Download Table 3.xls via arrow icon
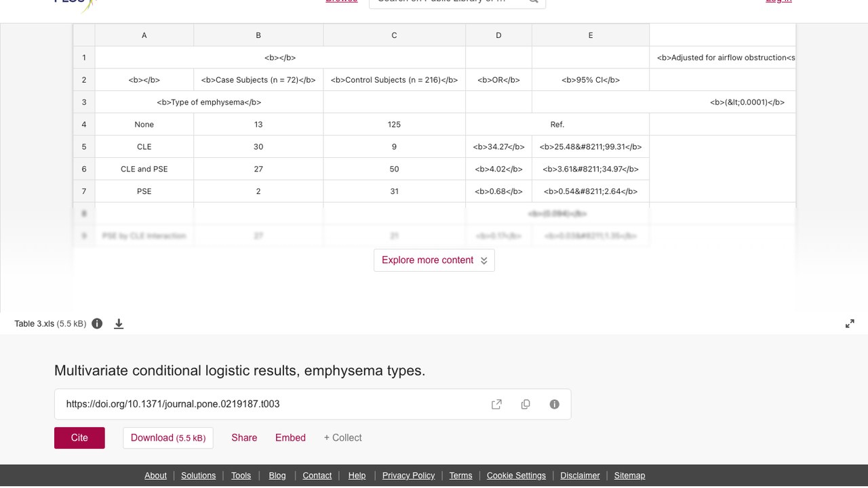868x488 pixels. click(119, 324)
